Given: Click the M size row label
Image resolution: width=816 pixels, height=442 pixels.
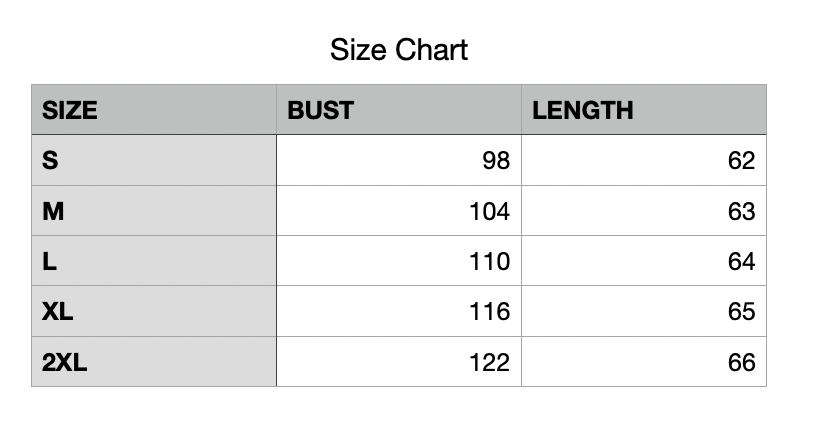Looking at the screenshot, I should [52, 211].
